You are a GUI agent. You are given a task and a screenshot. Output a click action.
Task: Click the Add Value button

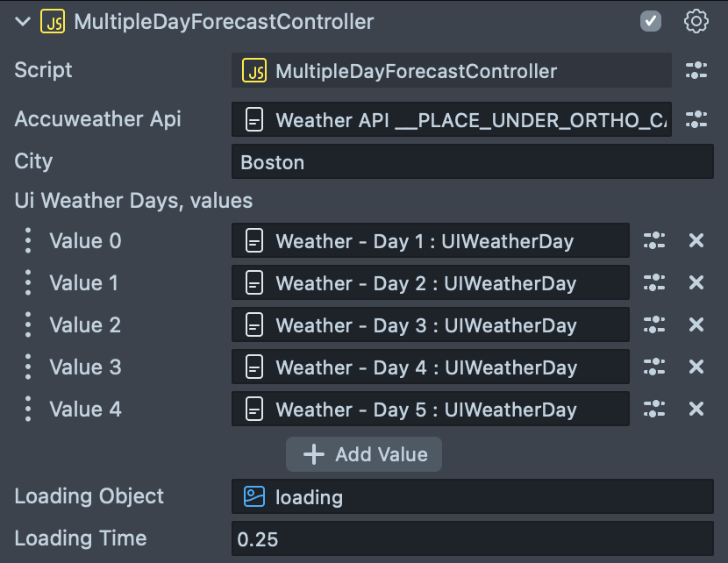click(363, 454)
